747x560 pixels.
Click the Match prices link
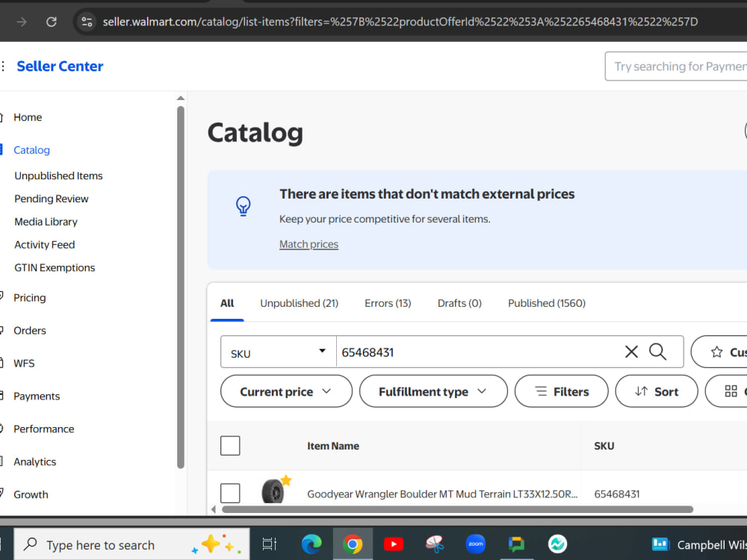(x=309, y=244)
